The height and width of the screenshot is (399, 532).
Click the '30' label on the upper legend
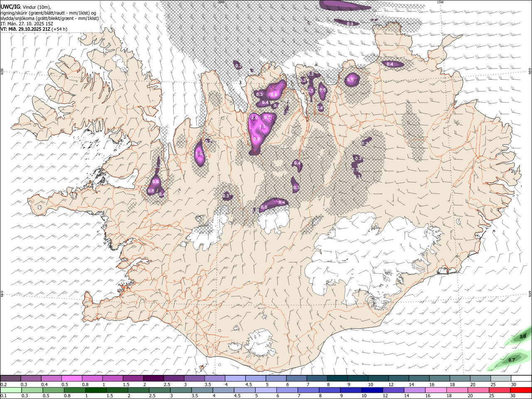tap(514, 384)
